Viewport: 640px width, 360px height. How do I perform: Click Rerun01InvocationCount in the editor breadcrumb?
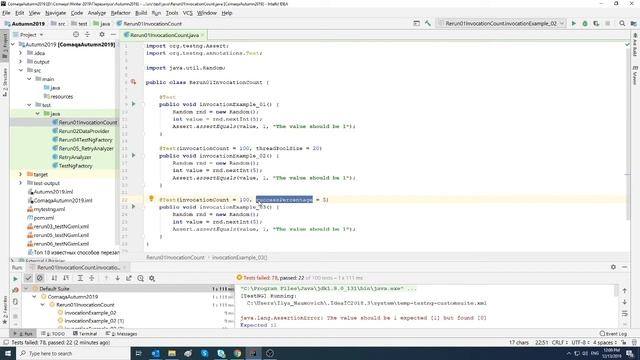pyautogui.click(x=175, y=258)
